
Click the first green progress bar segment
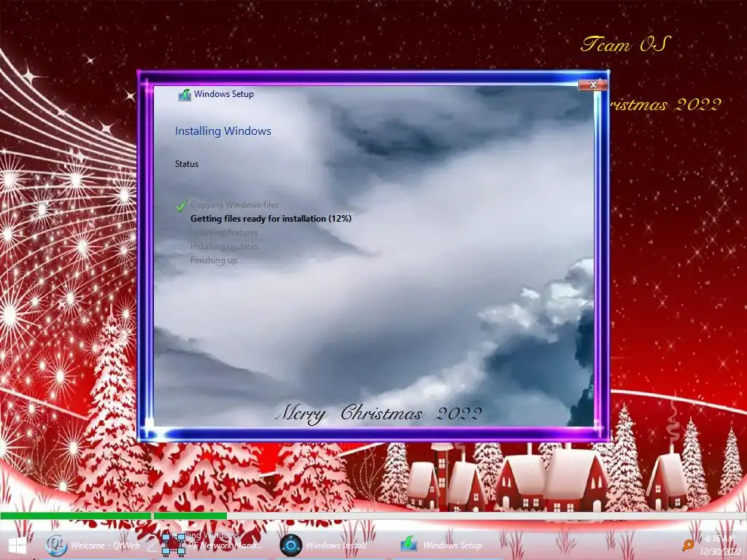point(75,516)
